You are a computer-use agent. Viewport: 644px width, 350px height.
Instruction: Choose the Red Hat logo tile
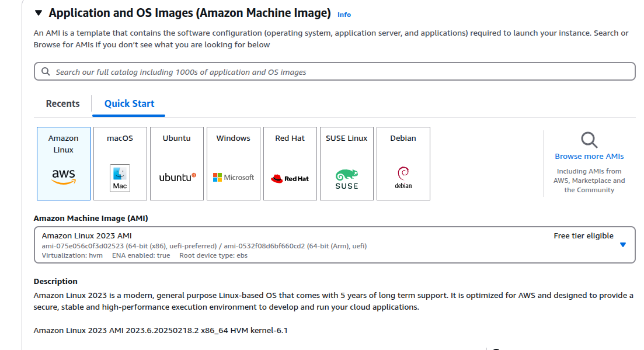click(290, 164)
